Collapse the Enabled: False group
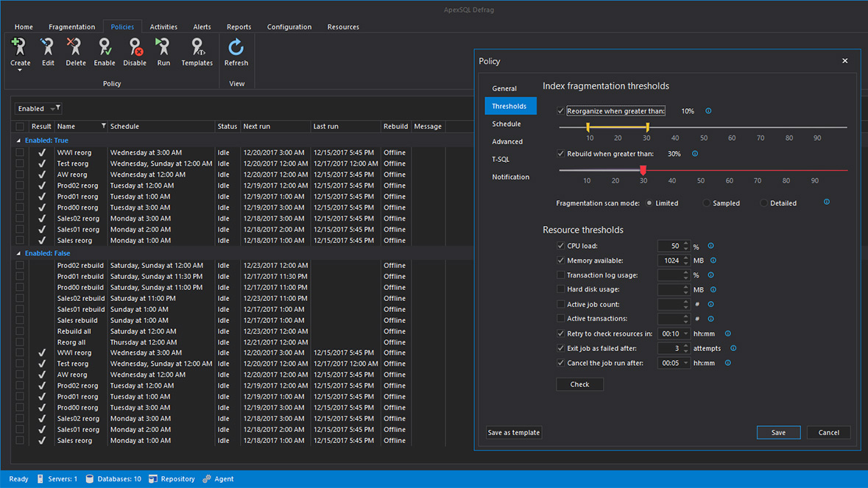868x488 pixels. coord(18,253)
